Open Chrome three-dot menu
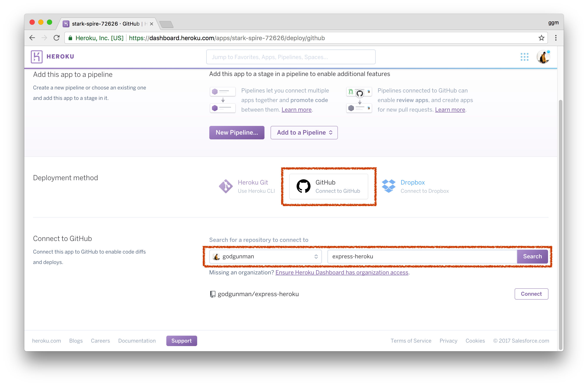588x386 pixels. pos(556,38)
